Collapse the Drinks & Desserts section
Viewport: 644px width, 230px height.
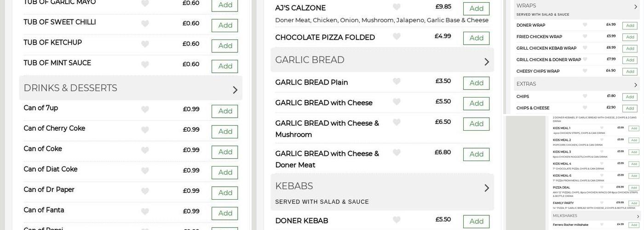[x=235, y=90]
